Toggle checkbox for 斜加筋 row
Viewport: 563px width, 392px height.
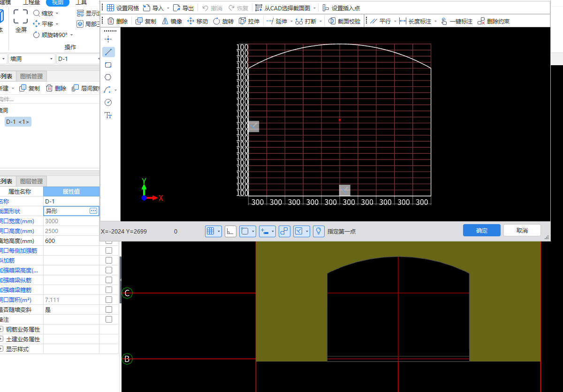tap(109, 260)
